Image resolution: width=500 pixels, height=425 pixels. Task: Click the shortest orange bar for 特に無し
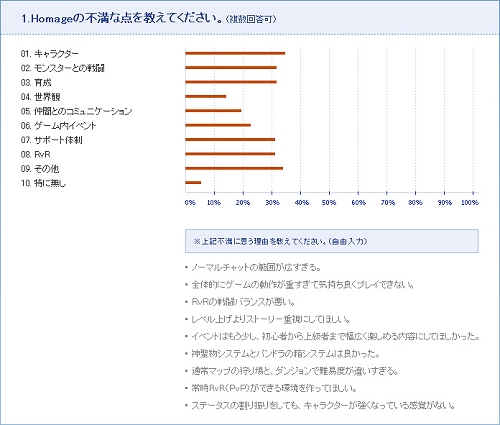coord(193,182)
